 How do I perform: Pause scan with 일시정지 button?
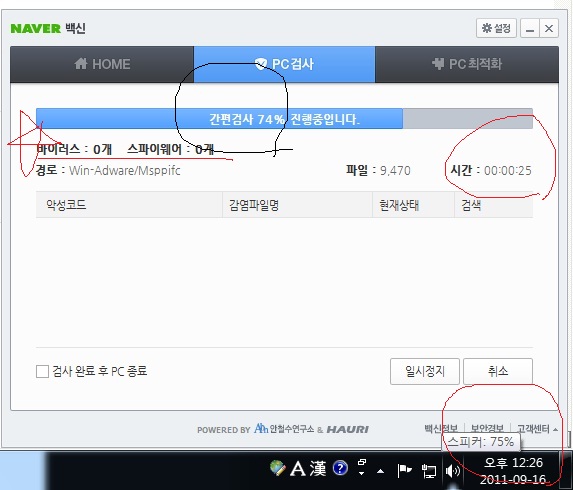[425, 371]
